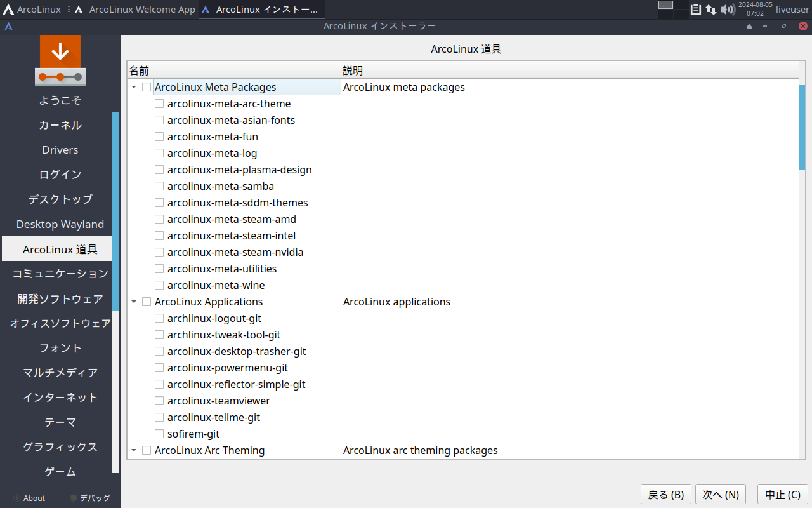Click the orange installer logo image

tap(60, 60)
